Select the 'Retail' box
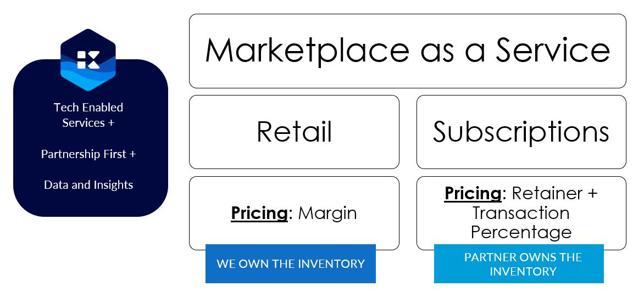 (294, 132)
